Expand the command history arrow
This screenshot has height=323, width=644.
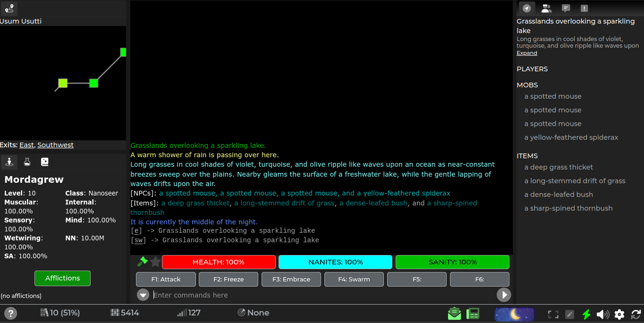(x=143, y=295)
